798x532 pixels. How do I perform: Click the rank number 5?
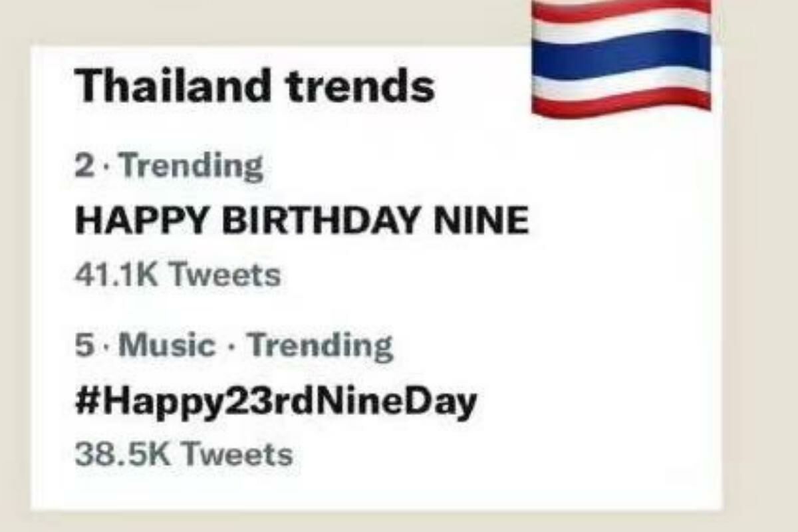pos(84,347)
